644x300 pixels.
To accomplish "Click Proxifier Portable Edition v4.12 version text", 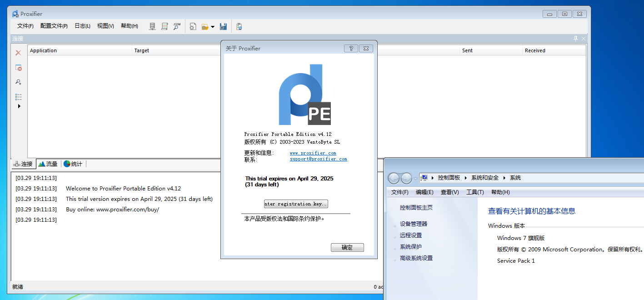I will coord(288,134).
